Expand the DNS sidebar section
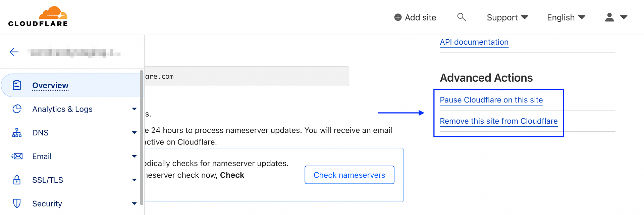Image resolution: width=644 pixels, height=215 pixels. coord(134,133)
